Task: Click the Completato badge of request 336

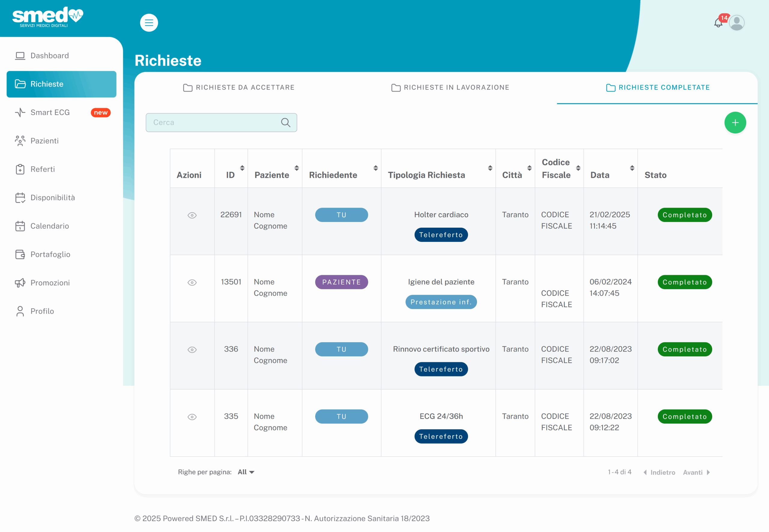Action: (x=684, y=349)
